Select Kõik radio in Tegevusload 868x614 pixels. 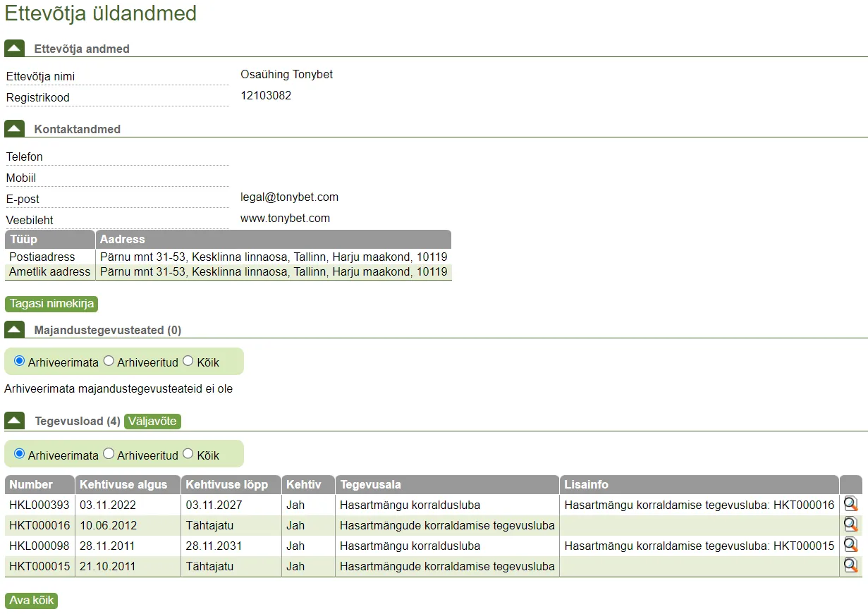click(x=188, y=454)
